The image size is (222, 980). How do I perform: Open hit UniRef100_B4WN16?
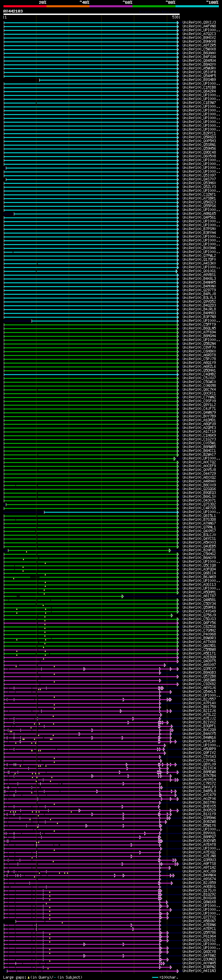pyautogui.click(x=199, y=737)
